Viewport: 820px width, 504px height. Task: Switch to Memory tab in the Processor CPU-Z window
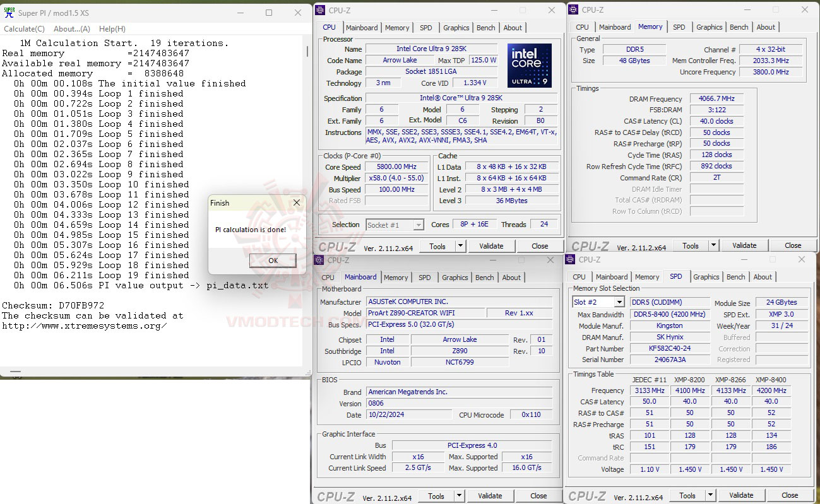pos(397,28)
